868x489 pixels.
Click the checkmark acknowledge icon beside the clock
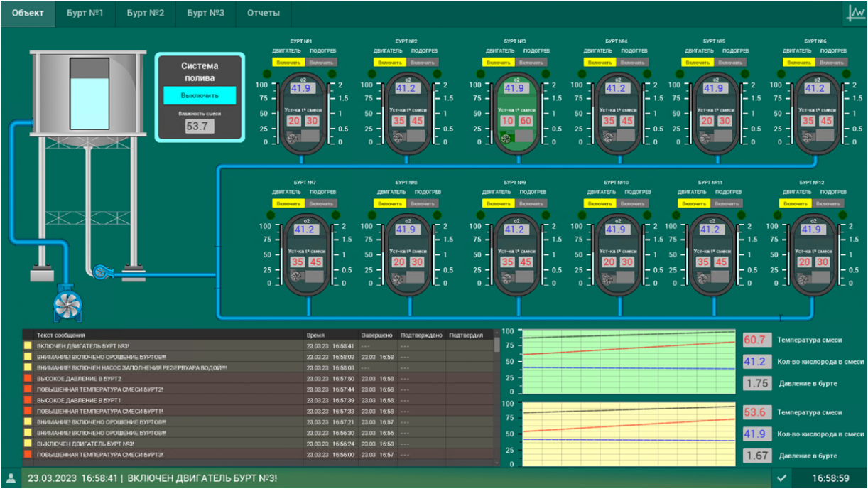coord(781,478)
